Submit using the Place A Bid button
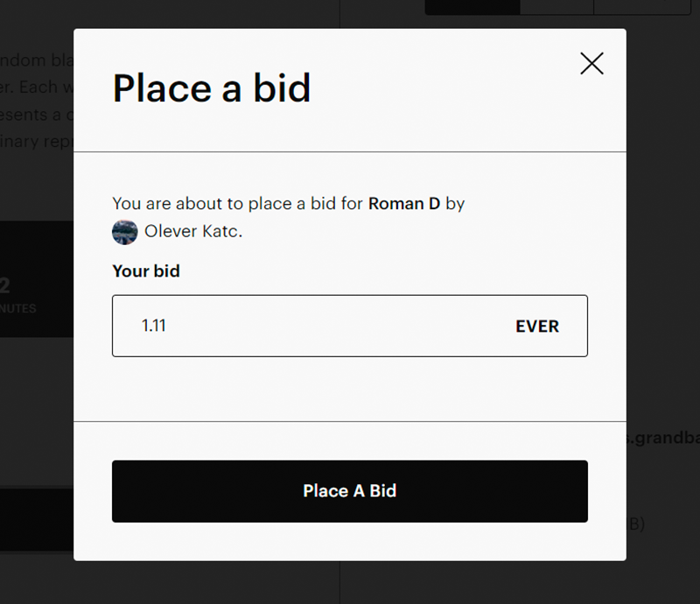 coord(349,491)
